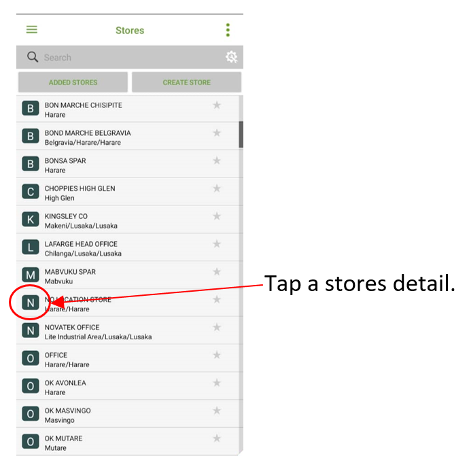Toggle favorite star for Bonsa Spar
This screenshot has height=476, width=469.
(x=217, y=160)
